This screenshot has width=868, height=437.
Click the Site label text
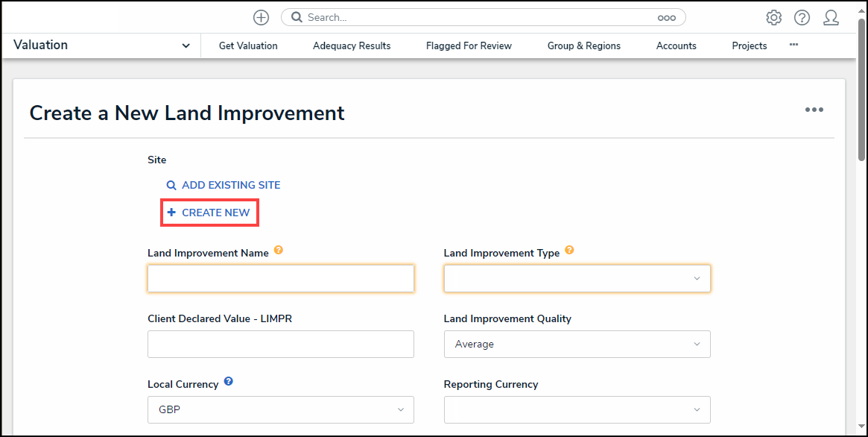156,160
